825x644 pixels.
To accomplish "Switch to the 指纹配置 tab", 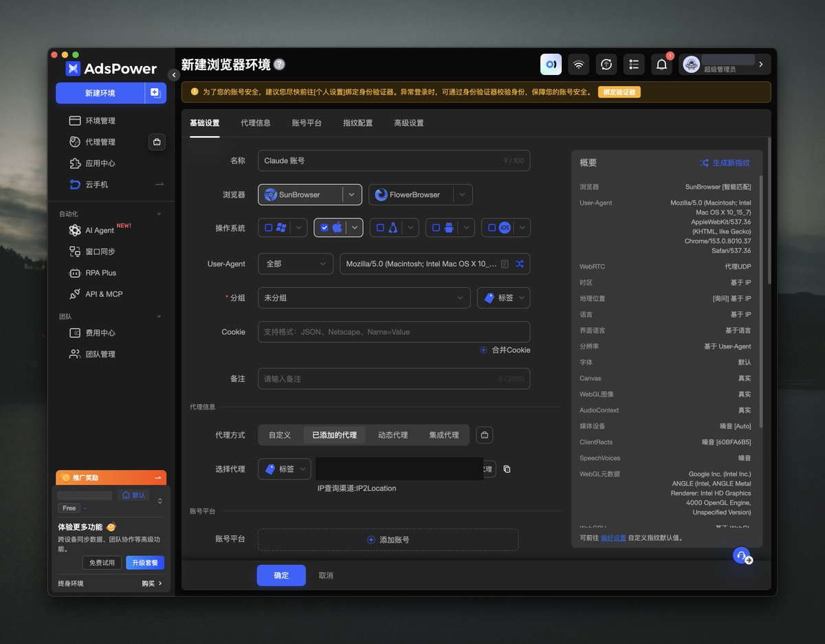I will (357, 123).
